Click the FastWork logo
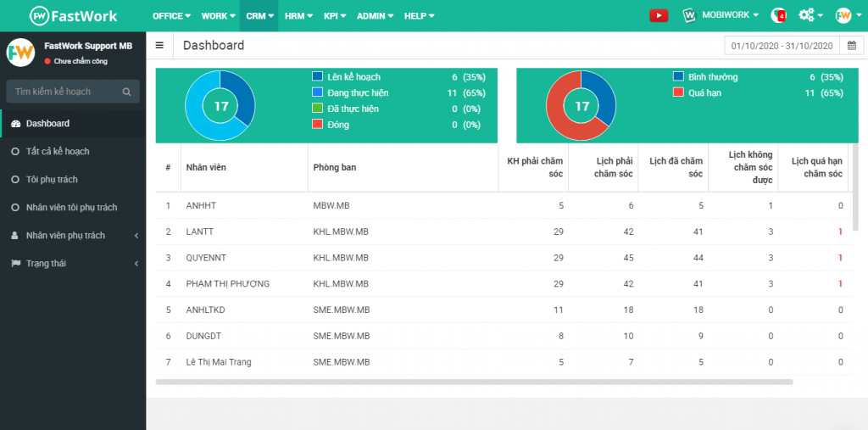Viewport: 868px width, 430px height. (x=73, y=15)
